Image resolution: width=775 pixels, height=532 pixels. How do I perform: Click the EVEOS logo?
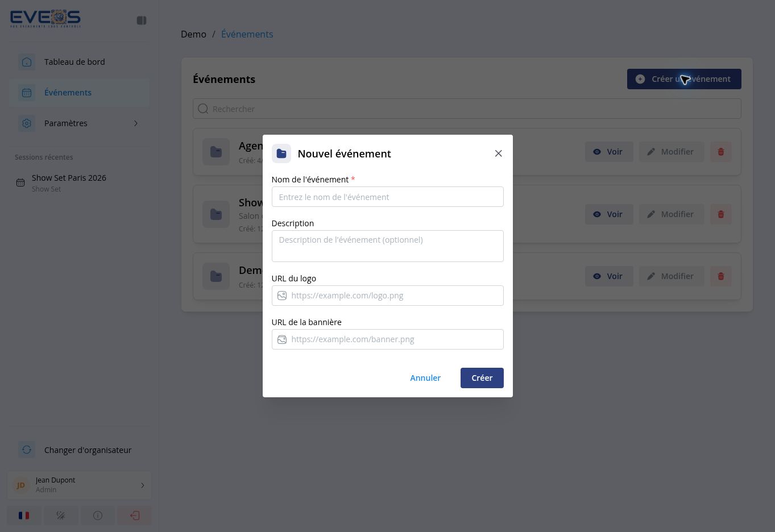coord(45,19)
